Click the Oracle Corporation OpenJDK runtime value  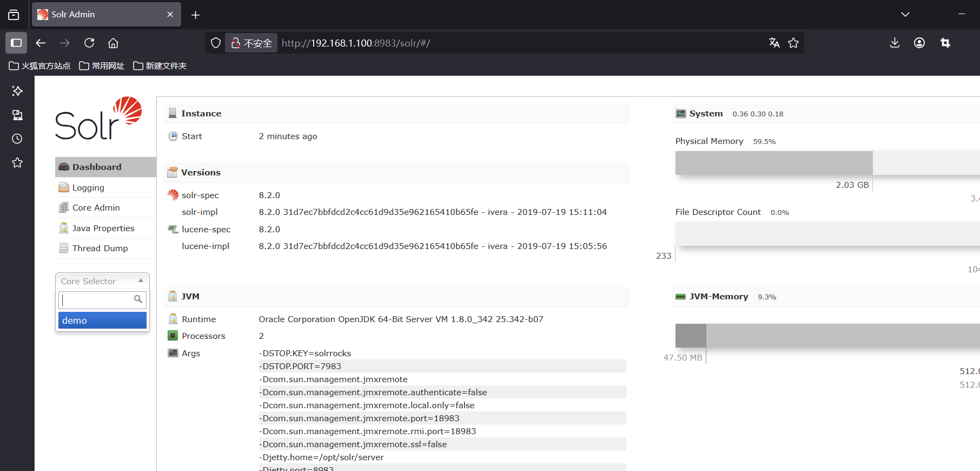pos(401,319)
